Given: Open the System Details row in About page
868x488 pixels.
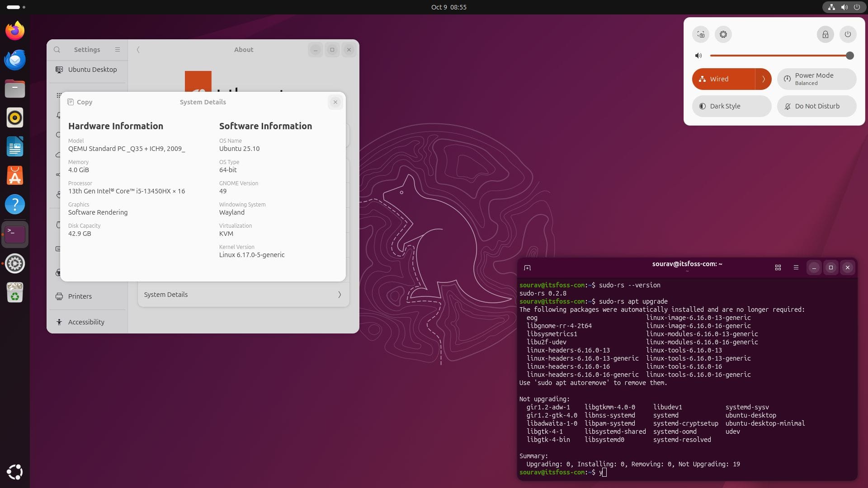Looking at the screenshot, I should 243,294.
